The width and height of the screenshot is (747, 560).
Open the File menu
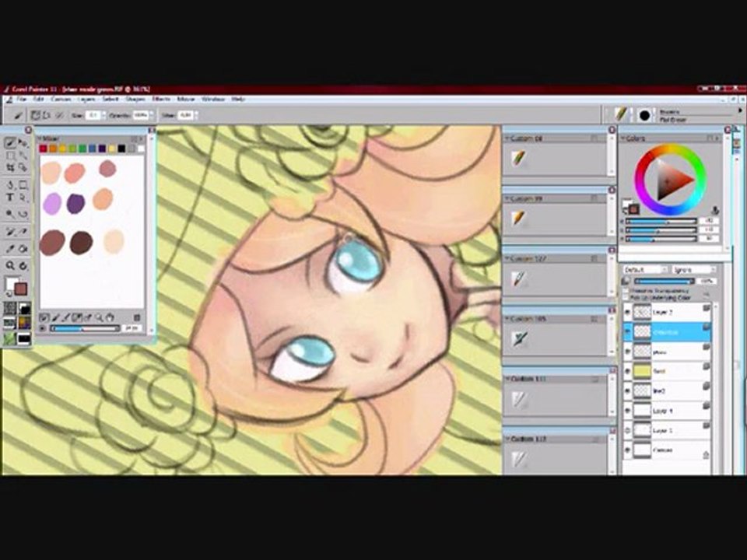pos(22,100)
